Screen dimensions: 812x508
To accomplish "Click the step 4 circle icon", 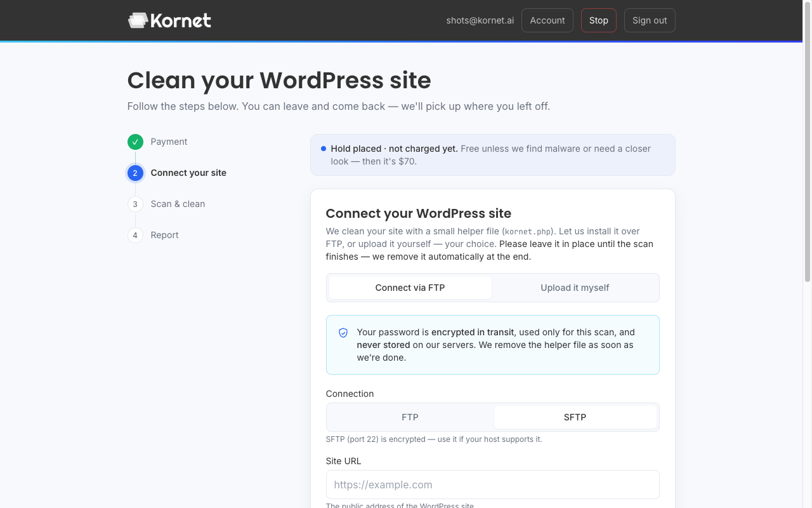I will (135, 235).
